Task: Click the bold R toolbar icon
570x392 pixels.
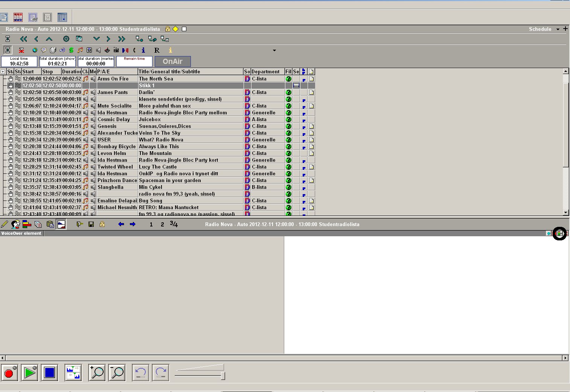Action: click(x=157, y=50)
